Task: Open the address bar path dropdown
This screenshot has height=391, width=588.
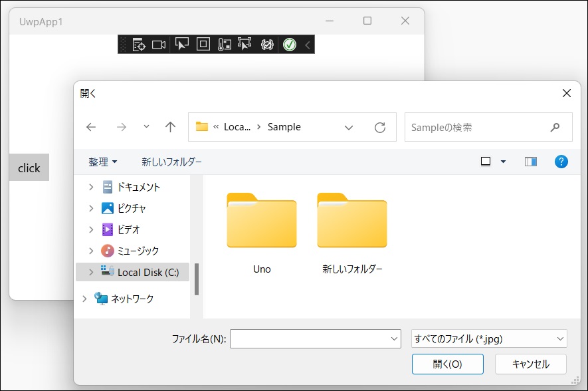Action: tap(349, 127)
